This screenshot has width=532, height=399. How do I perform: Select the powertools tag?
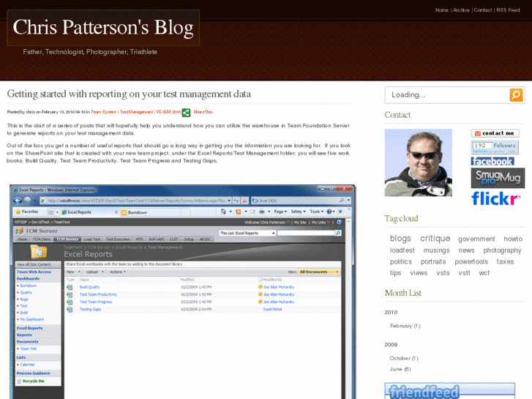471,262
